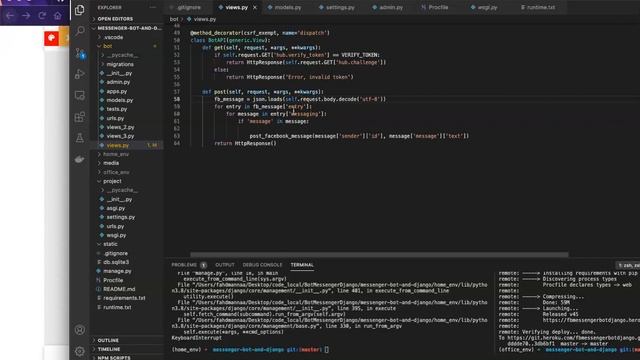Open the Output panel tab
The height and width of the screenshot is (360, 640).
click(x=225, y=265)
